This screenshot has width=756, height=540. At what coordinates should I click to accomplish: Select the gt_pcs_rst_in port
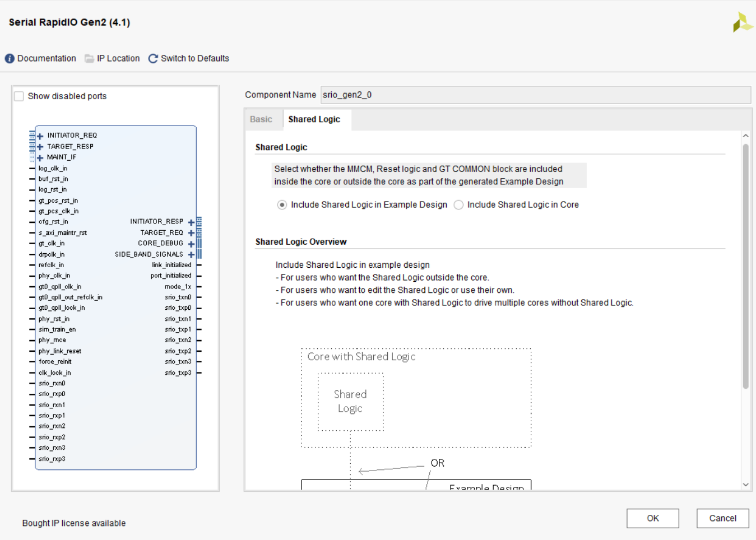coord(58,201)
